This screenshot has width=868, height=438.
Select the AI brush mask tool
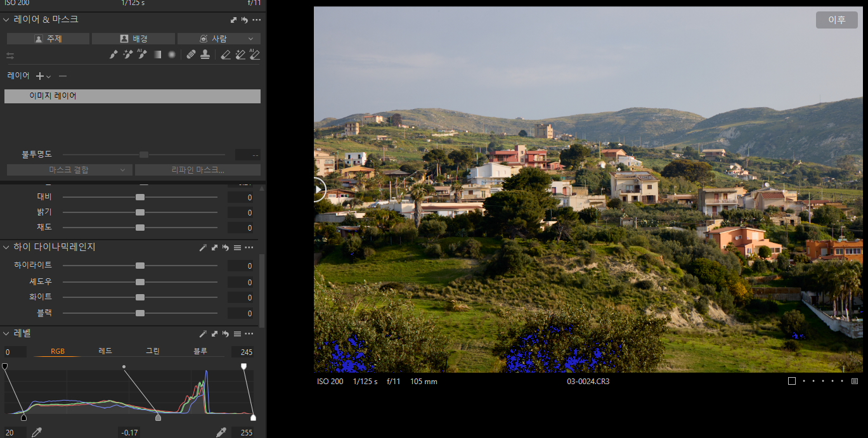point(142,55)
